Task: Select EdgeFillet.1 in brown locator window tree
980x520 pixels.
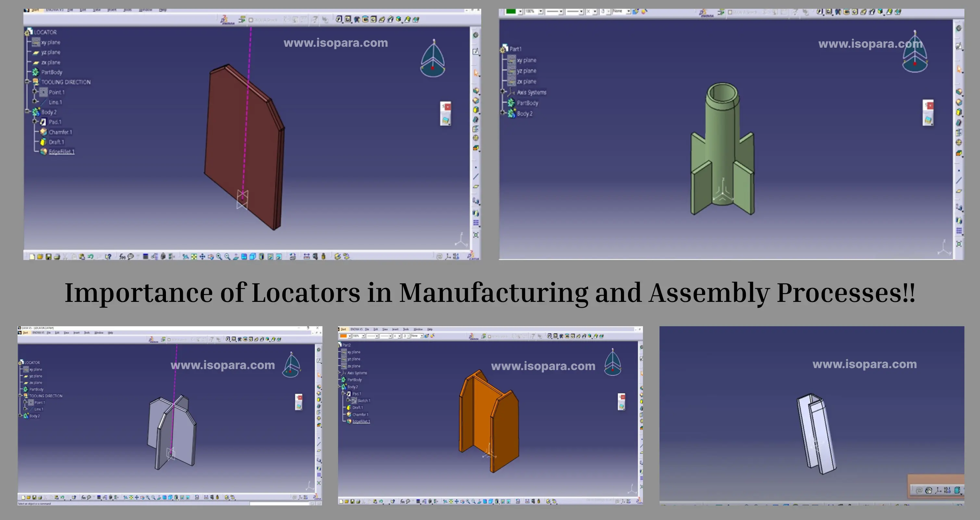Action: [x=61, y=152]
